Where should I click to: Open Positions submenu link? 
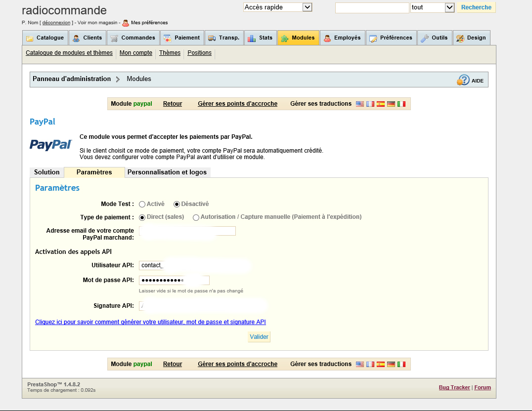(200, 53)
